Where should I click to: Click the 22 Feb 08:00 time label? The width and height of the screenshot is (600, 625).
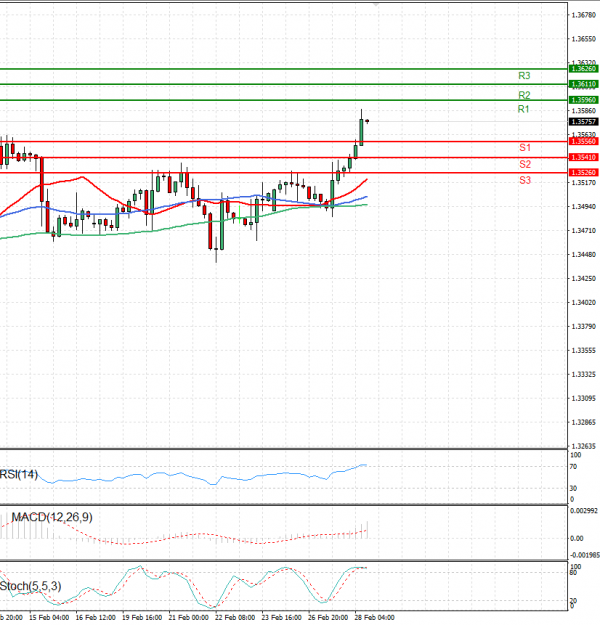tap(235, 617)
